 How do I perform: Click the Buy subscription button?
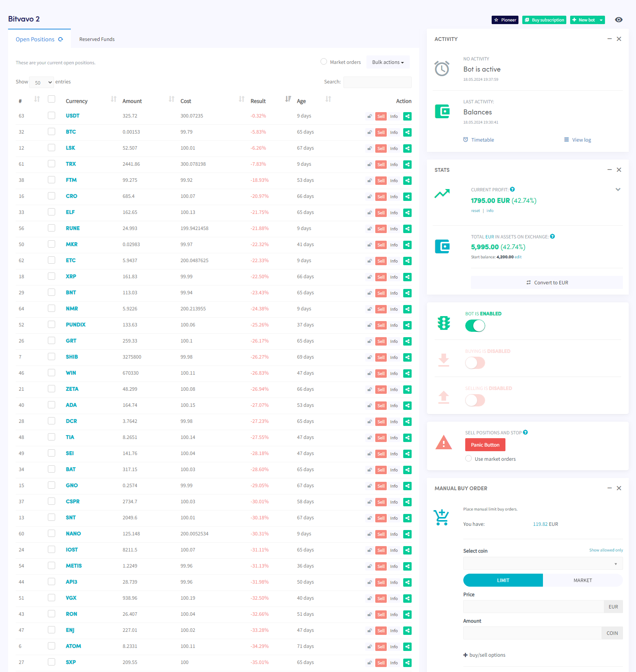pyautogui.click(x=544, y=20)
